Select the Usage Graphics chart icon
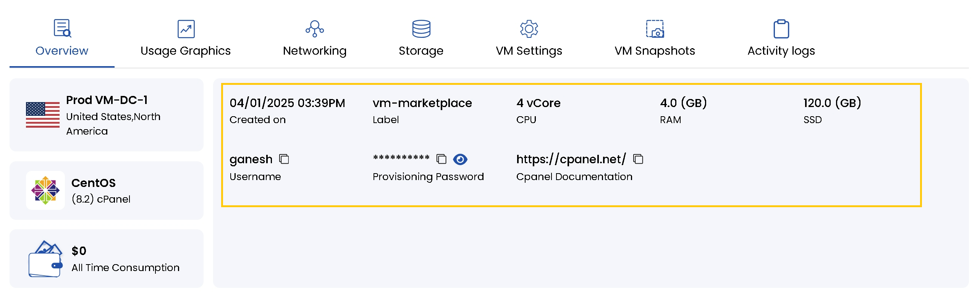Viewport: 980px width, 302px height. (186, 28)
